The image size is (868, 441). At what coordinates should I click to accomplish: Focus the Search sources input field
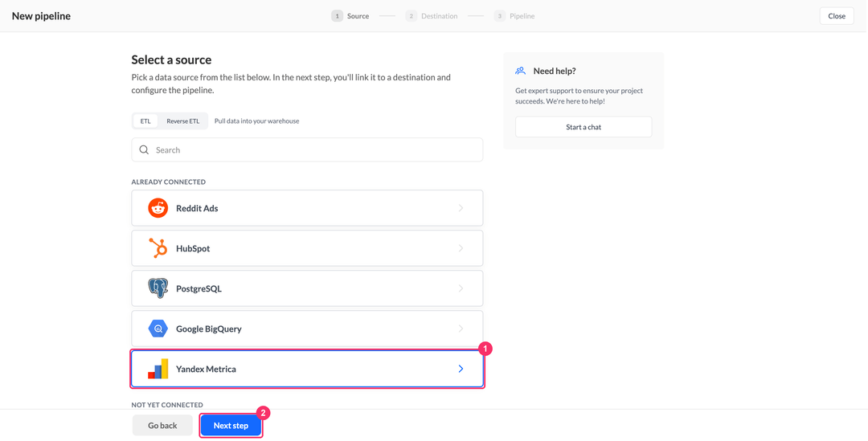pyautogui.click(x=307, y=150)
